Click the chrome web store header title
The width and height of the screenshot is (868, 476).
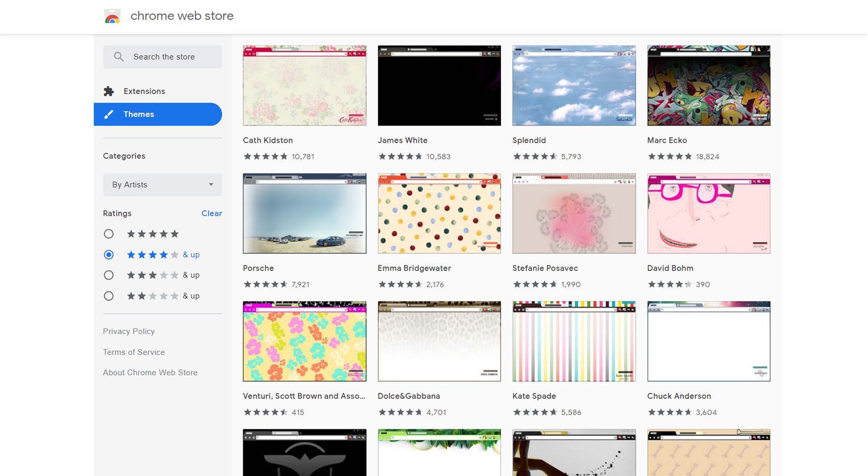(x=182, y=16)
